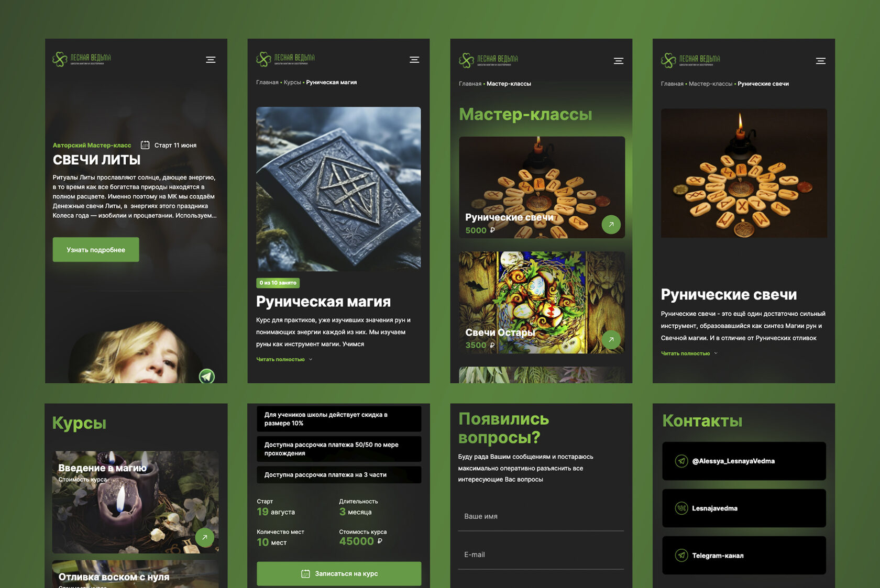Open @Alessya_LesnayaVedma Telegram contact
This screenshot has height=588, width=880.
click(x=744, y=461)
